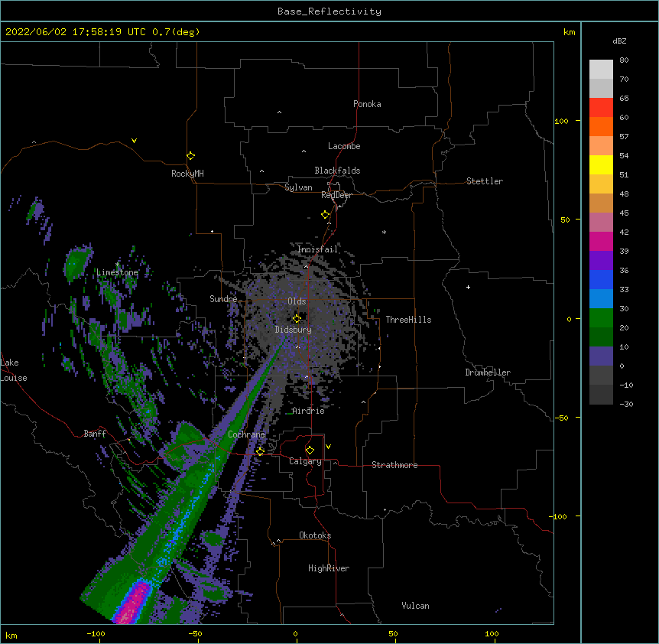Screen dimensions: 659x644
Task: Click the Airdrie city label
Action: (x=309, y=411)
